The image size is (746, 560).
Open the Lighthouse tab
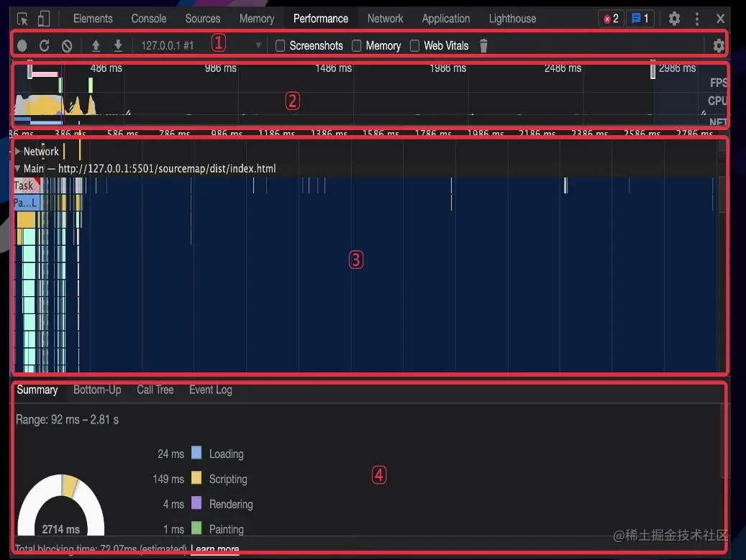512,19
